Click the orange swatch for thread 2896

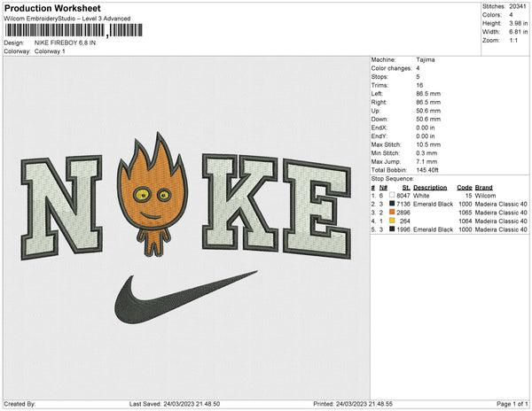392,212
